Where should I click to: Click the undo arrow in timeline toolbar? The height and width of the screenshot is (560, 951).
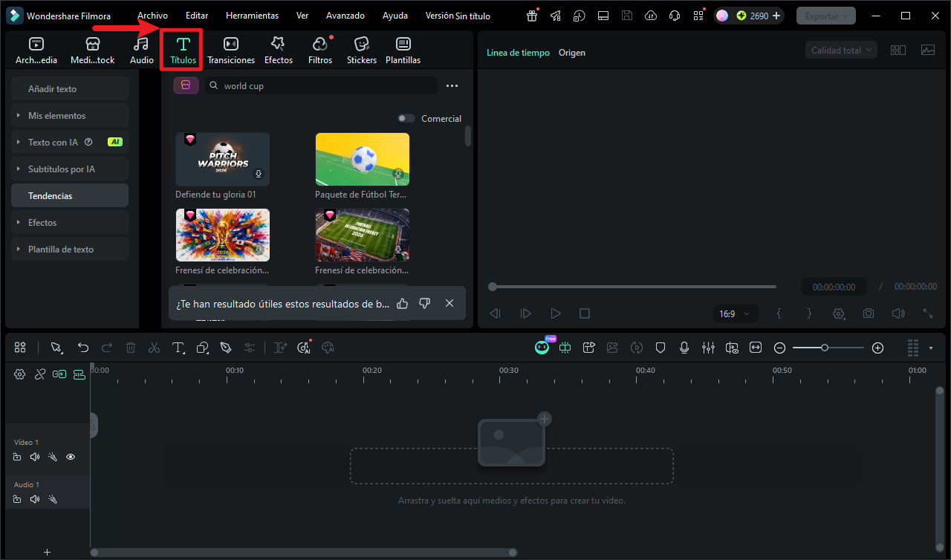tap(83, 348)
